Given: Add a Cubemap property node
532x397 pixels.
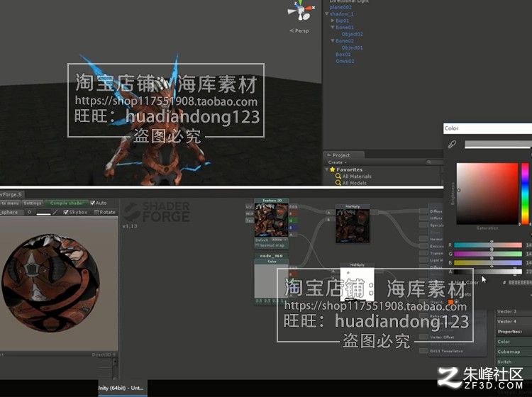Looking at the screenshot, I should pos(514,352).
